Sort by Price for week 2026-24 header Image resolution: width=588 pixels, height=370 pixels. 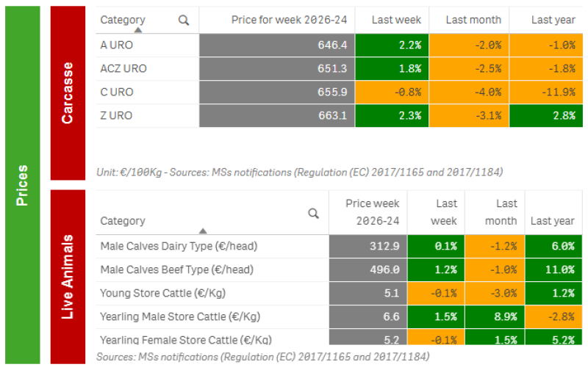point(289,20)
